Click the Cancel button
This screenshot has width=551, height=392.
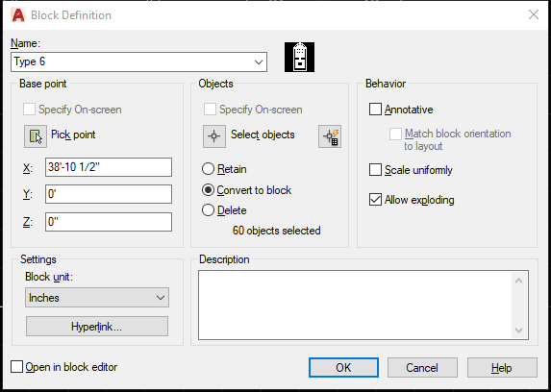pyautogui.click(x=422, y=367)
